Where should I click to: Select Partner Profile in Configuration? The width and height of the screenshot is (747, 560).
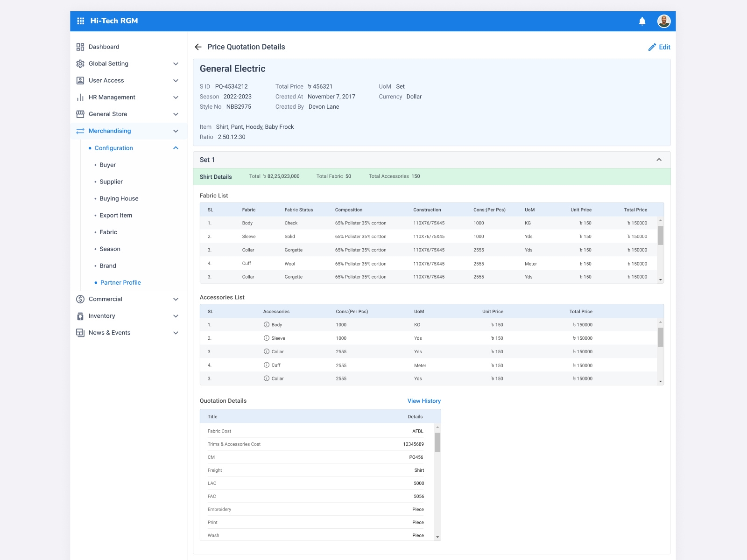(120, 282)
